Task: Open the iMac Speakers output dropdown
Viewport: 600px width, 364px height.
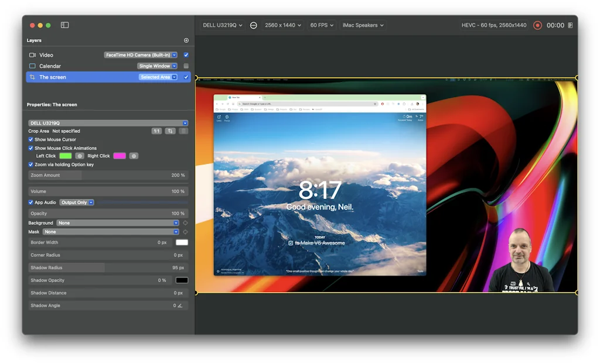Action: 363,25
